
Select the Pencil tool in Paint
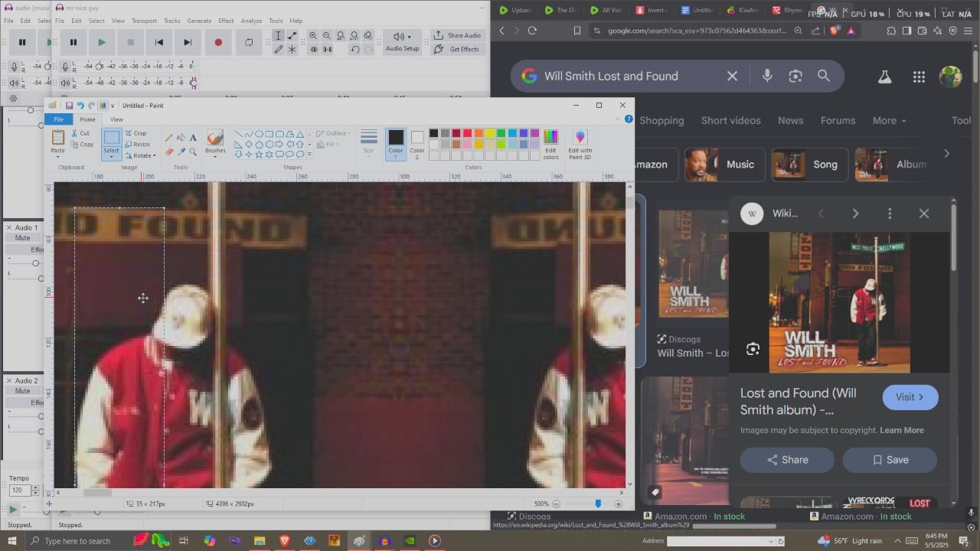pyautogui.click(x=168, y=138)
